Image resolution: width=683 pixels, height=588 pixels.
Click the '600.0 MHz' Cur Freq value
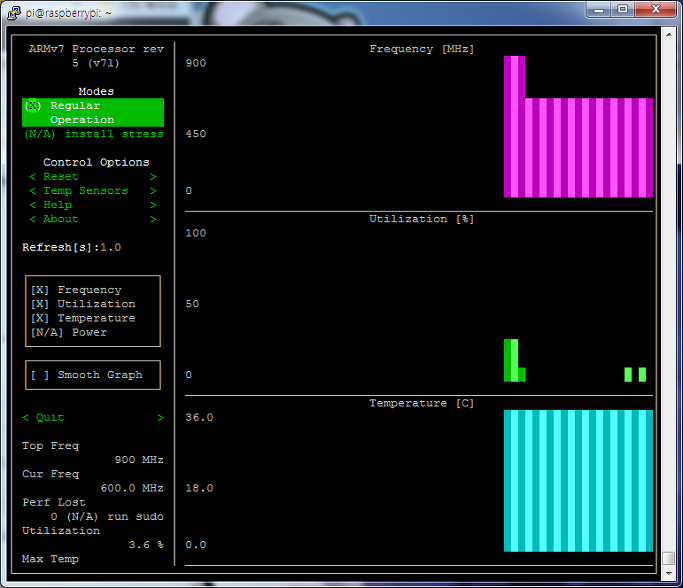(132, 488)
